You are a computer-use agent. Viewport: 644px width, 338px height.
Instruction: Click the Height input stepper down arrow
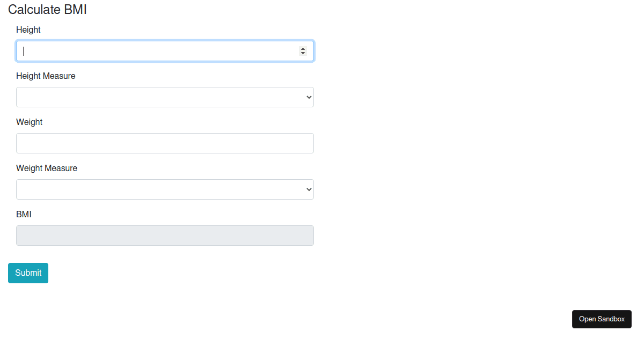(x=303, y=54)
